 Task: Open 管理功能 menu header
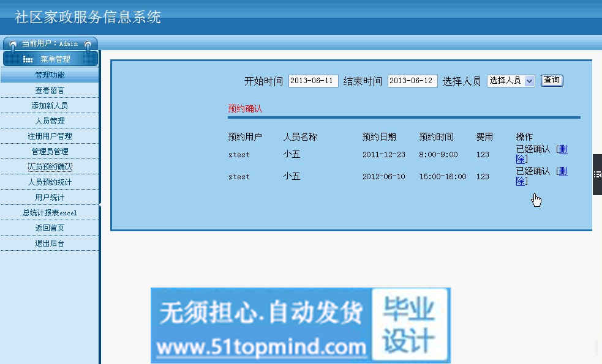coord(50,75)
